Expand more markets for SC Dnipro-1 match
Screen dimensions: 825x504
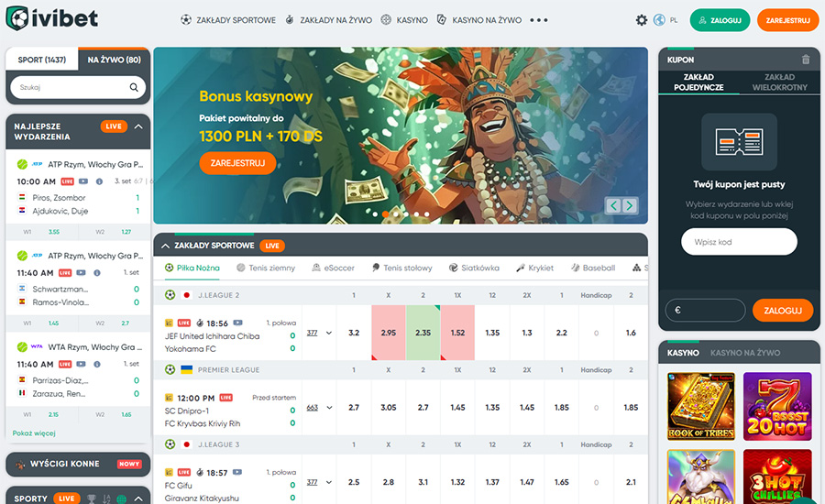[x=329, y=408]
